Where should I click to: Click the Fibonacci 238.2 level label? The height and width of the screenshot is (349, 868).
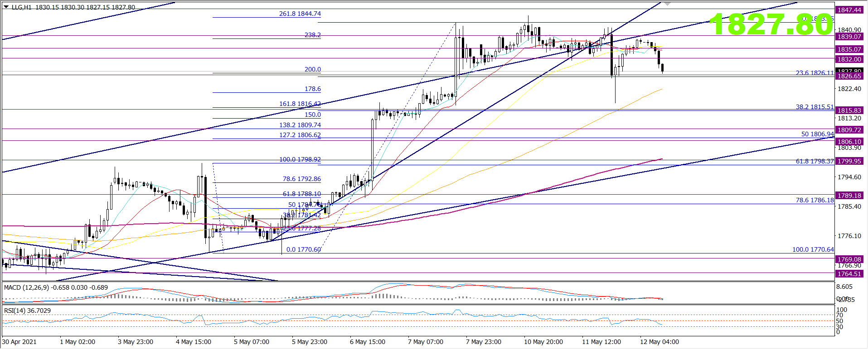tap(313, 35)
